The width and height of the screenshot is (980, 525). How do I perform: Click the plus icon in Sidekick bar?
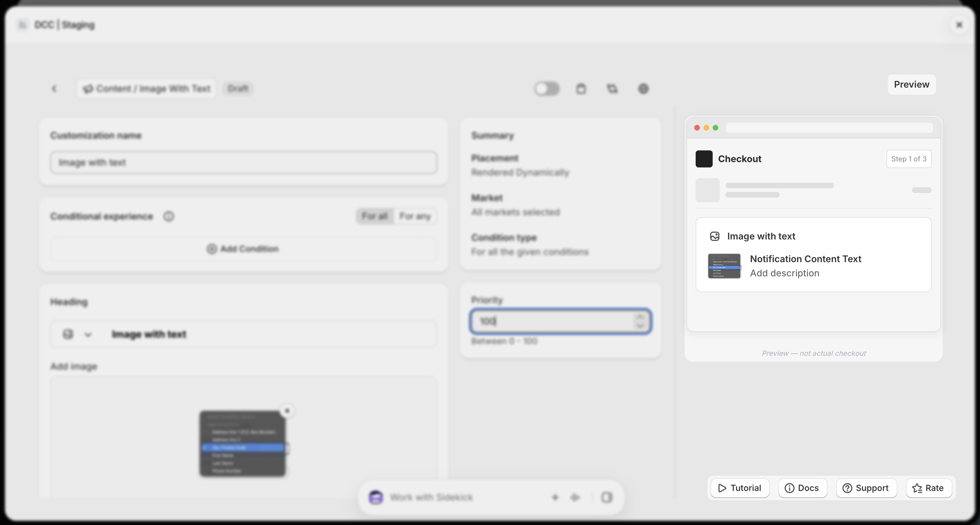(555, 497)
